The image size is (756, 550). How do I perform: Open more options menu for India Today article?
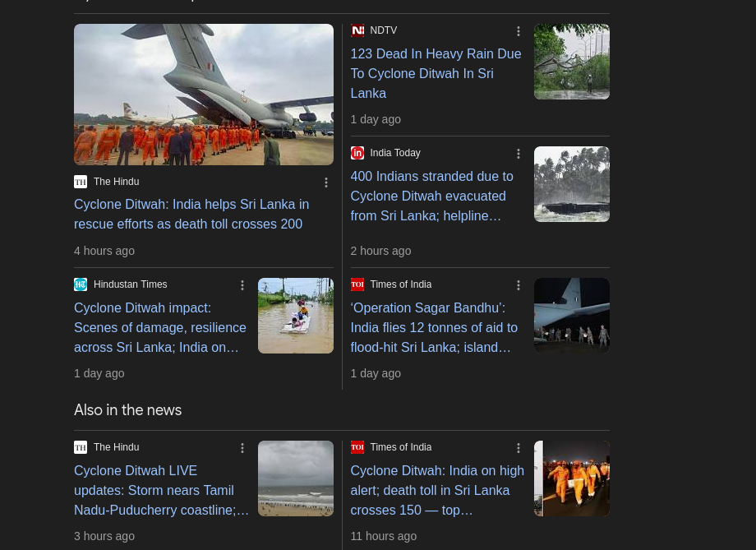pos(519,154)
